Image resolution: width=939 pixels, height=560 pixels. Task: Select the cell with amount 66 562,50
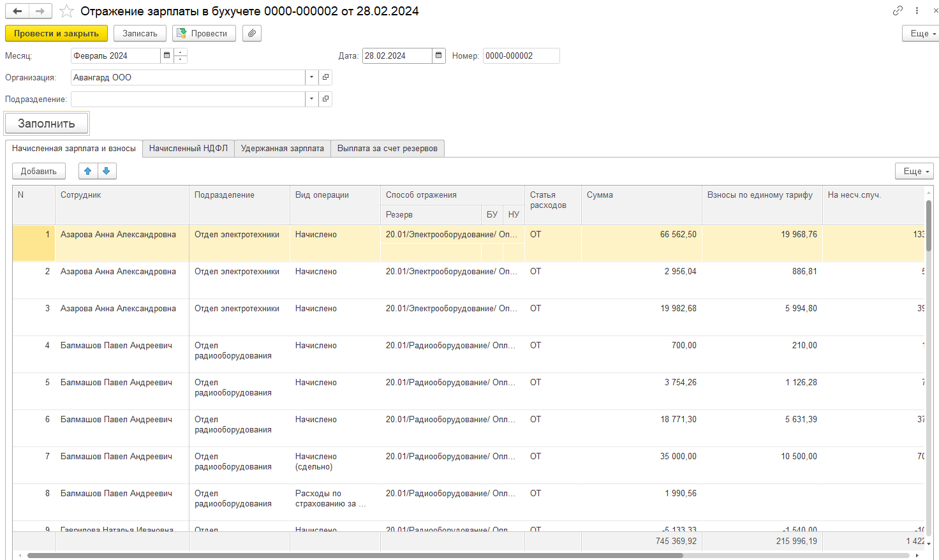(x=642, y=243)
